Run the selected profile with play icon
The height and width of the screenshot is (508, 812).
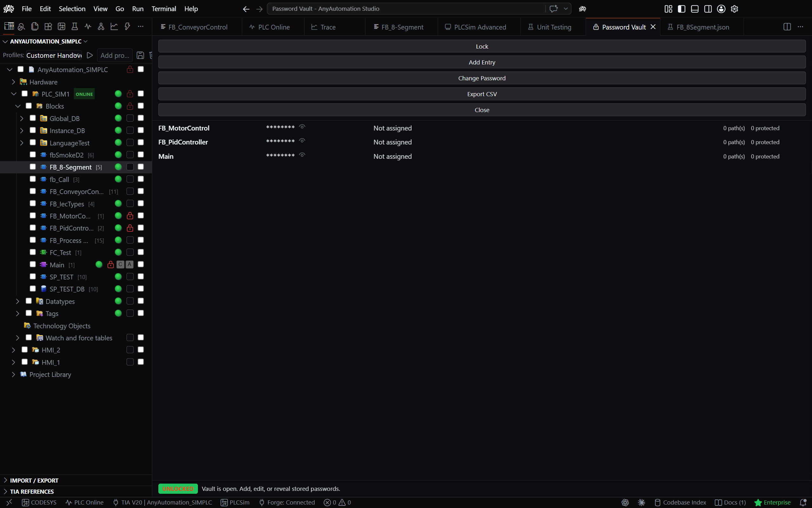click(89, 55)
